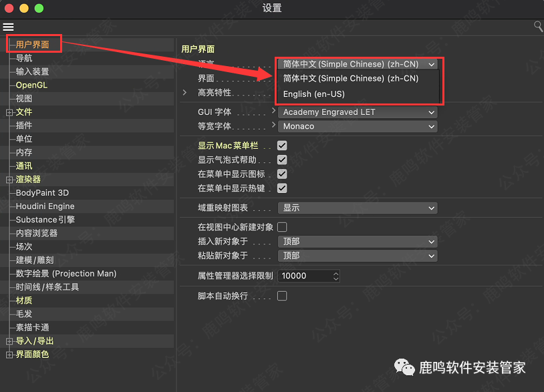
Task: Select OpenGL in the settings sidebar
Action: tap(31, 85)
